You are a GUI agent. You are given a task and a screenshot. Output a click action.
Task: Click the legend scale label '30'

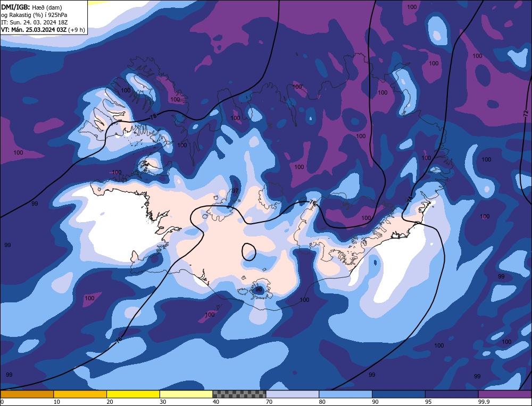[163, 402]
